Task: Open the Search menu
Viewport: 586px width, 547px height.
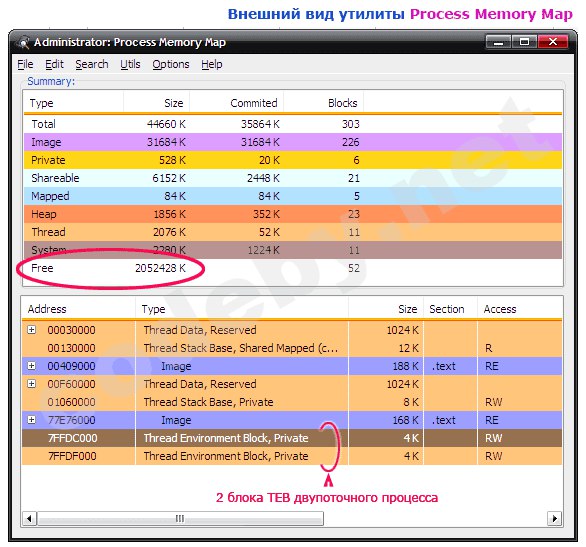Action: (92, 64)
